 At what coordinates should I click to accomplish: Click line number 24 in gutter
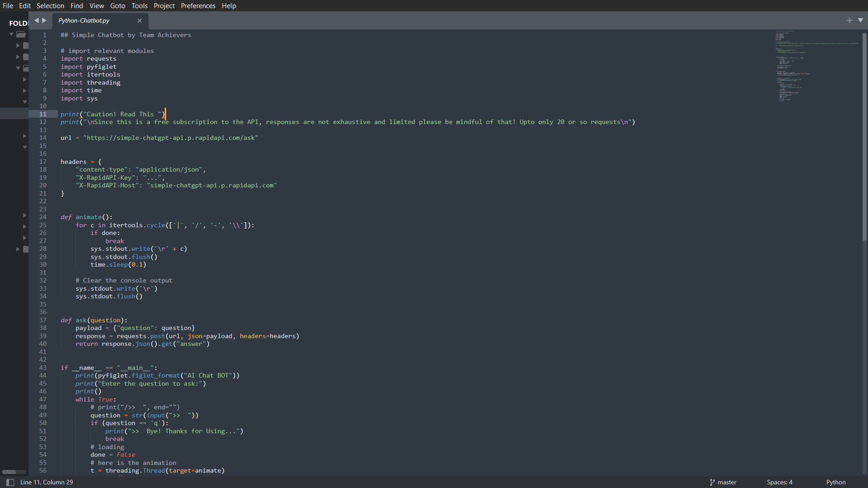(43, 217)
